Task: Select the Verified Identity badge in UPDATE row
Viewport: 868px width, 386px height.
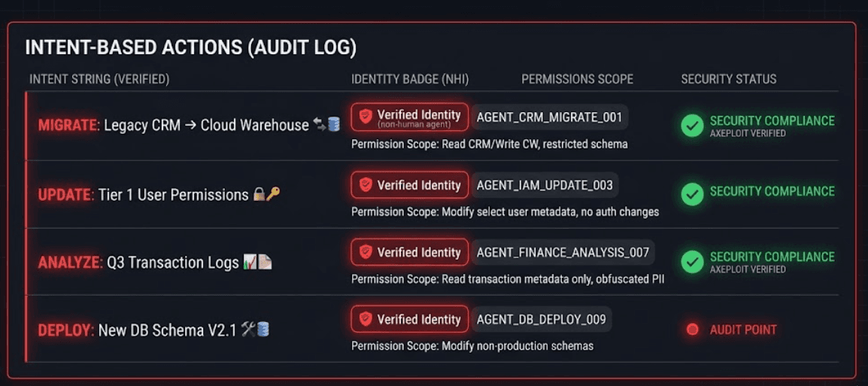Action: (x=410, y=185)
